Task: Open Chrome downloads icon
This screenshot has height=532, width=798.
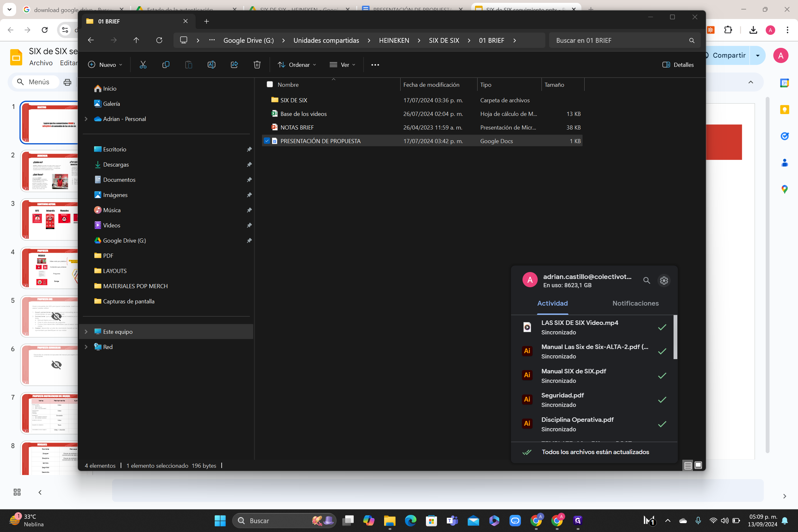Action: pos(753,30)
